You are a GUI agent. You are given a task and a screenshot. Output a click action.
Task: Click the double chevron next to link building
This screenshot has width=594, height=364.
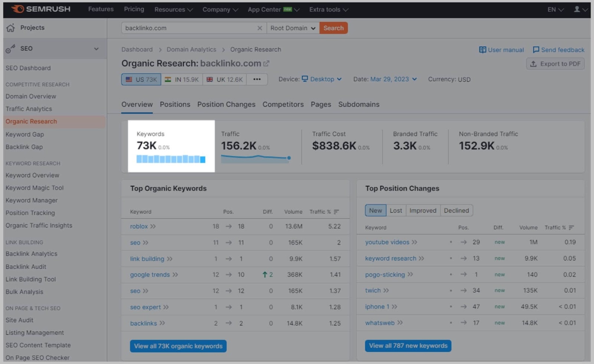tap(170, 259)
